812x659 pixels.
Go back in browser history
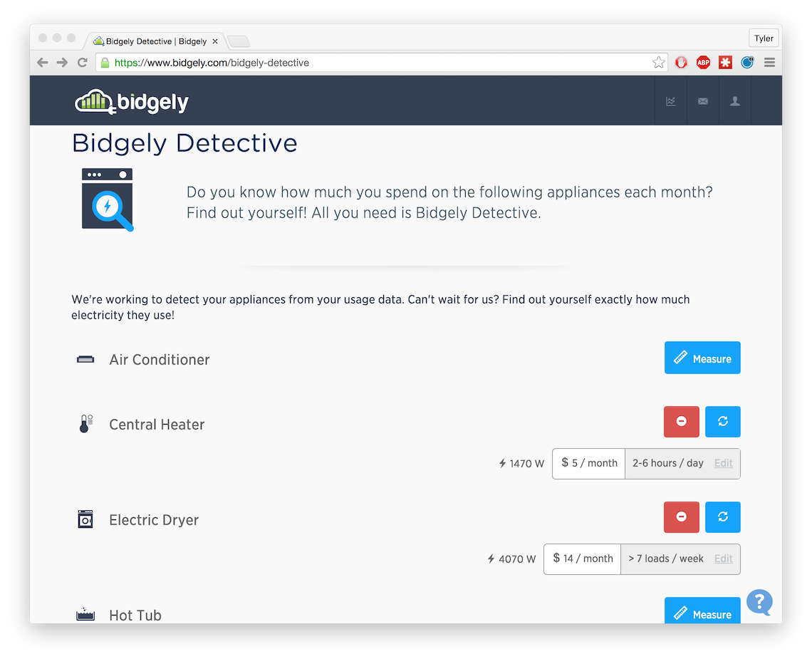click(x=43, y=63)
